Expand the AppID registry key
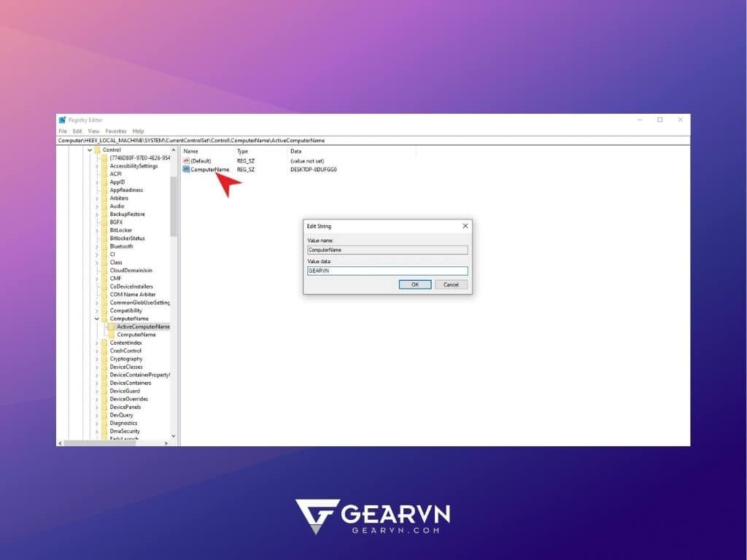The image size is (747, 560). [x=96, y=182]
